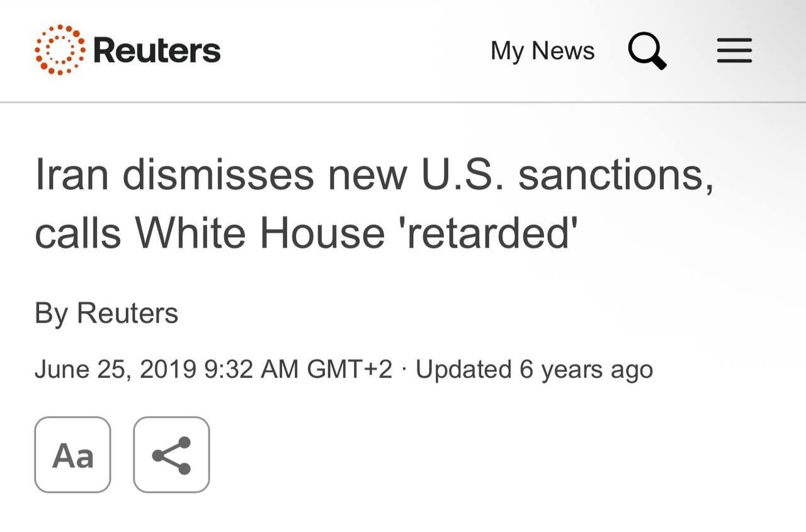Viewport: 806px width, 532px height.
Task: Click the word sanctions in the headline
Action: 616,176
